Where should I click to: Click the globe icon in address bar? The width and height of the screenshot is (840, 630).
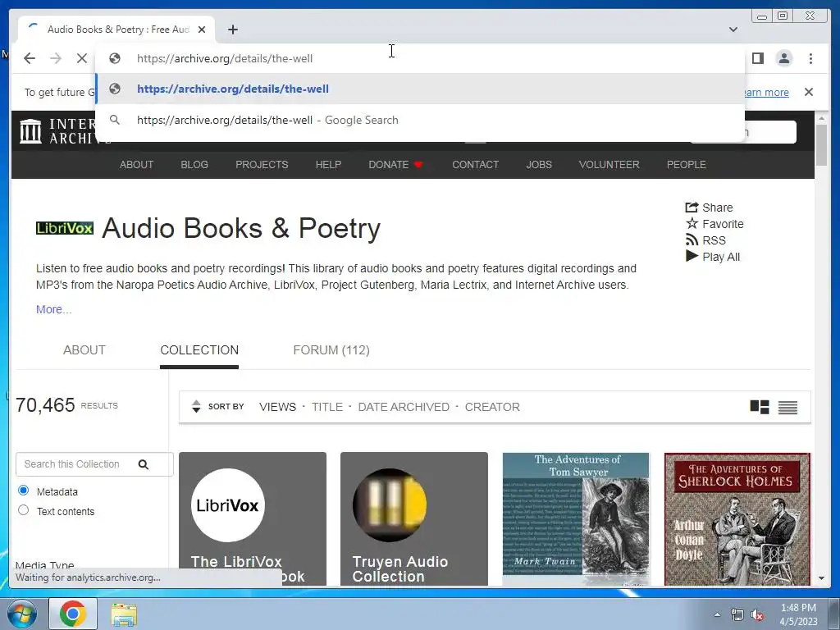(115, 58)
